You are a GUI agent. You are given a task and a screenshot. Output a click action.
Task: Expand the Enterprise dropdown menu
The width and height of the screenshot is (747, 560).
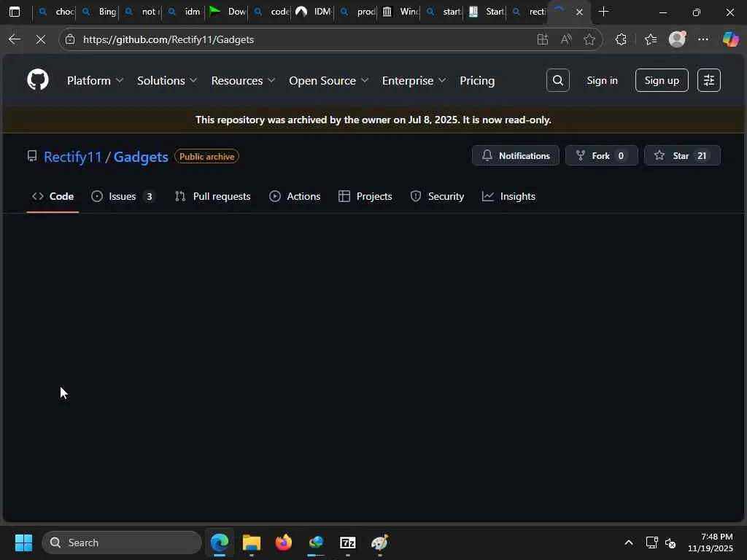[414, 80]
